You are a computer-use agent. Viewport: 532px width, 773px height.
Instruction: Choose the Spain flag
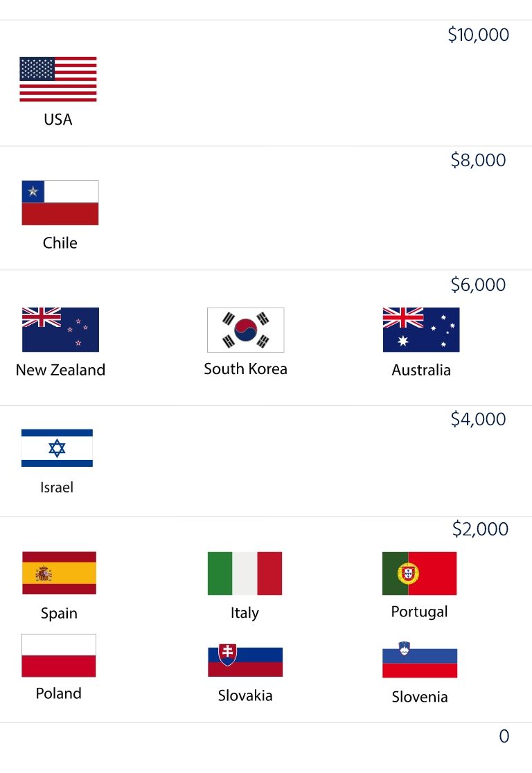59,573
